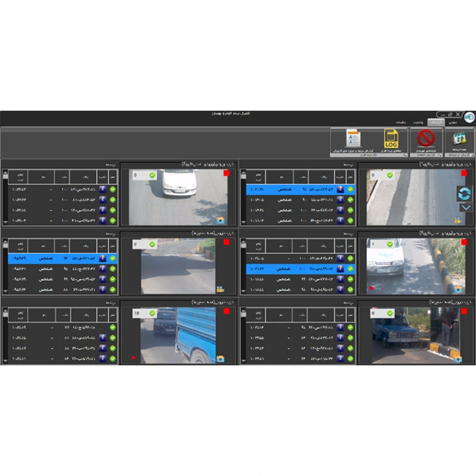
Task: Open dialog launcher of the prohibited-sign ribbon group
Action: [x=440, y=155]
